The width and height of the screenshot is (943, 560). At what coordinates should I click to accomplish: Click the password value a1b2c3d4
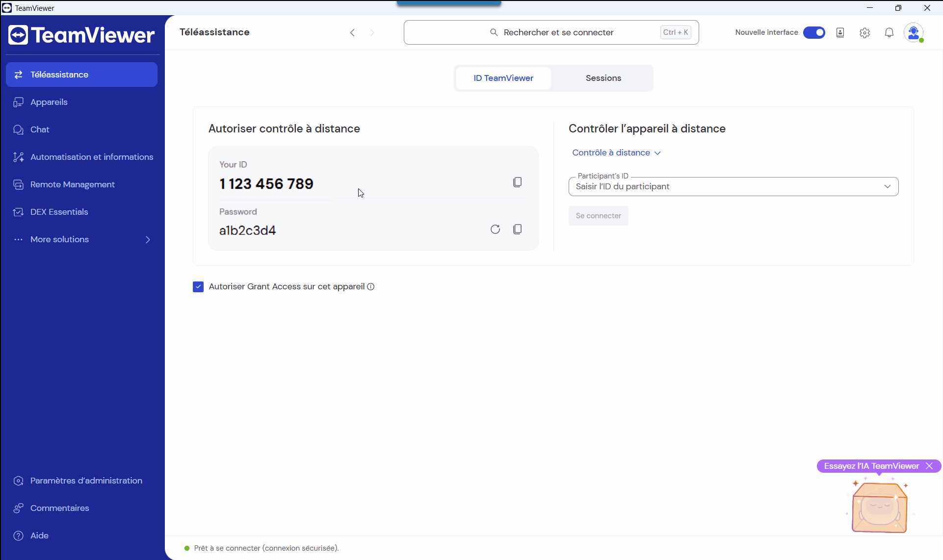247,230
